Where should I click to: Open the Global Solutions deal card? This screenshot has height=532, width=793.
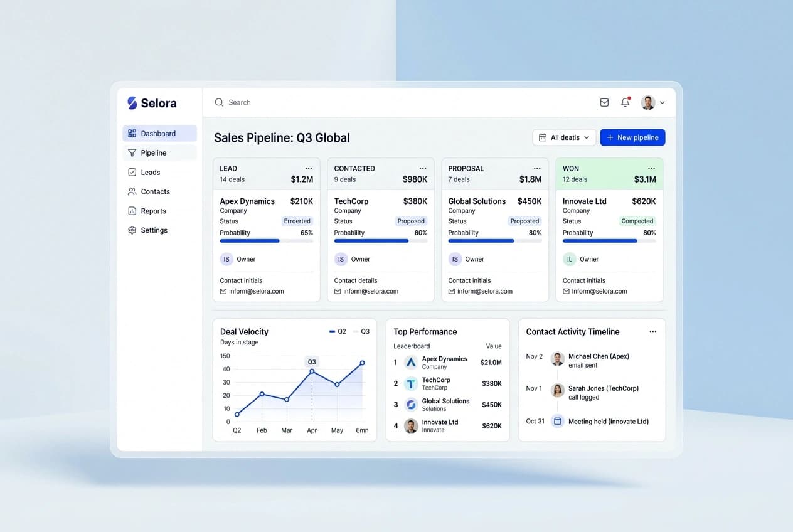click(495, 246)
